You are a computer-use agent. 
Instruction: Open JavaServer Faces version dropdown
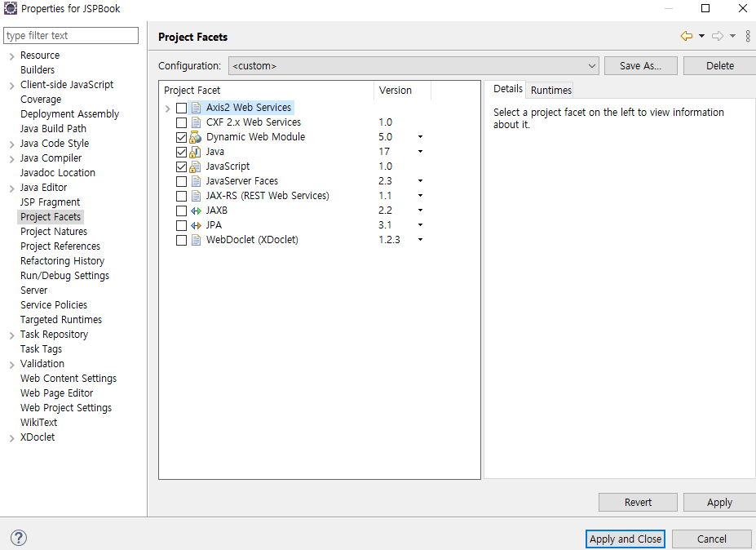coord(421,181)
